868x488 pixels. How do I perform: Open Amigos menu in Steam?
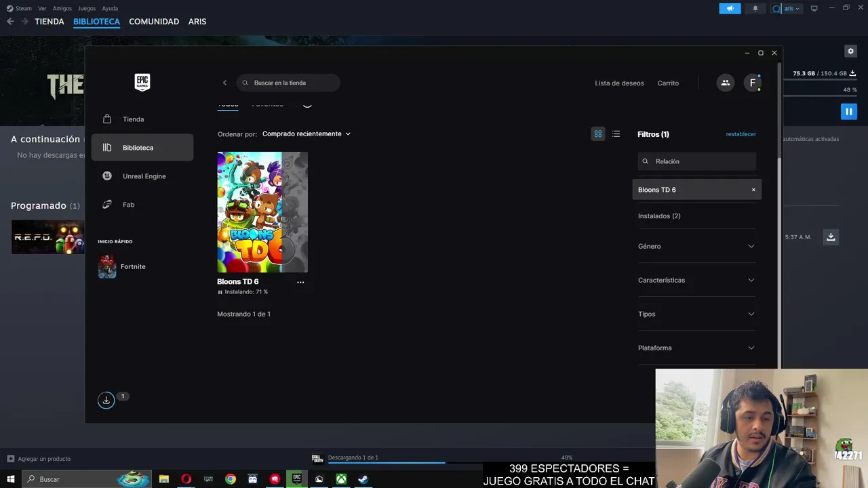tap(62, 8)
